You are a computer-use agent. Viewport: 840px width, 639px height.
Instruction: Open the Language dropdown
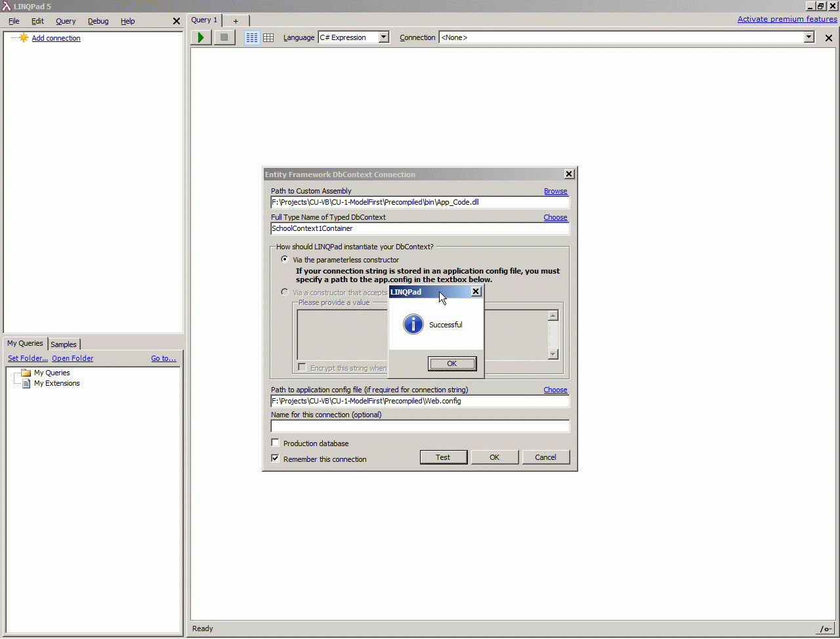click(x=384, y=37)
